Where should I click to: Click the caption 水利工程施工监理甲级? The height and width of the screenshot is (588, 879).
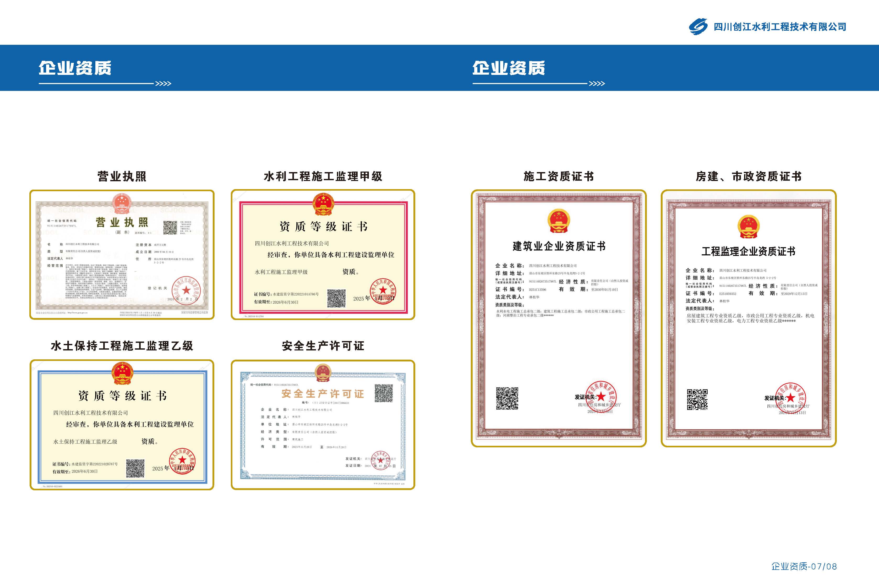pos(323,176)
